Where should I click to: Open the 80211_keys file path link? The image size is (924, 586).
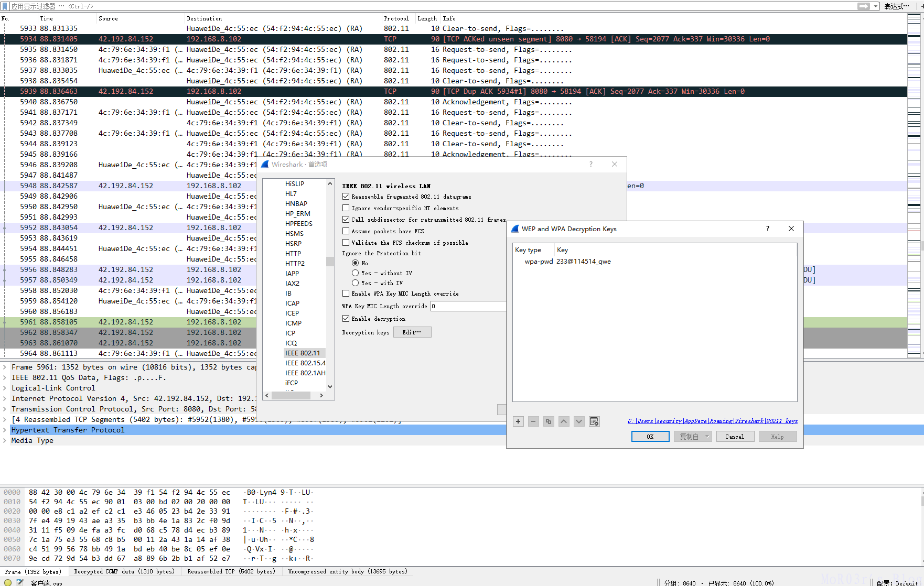713,421
